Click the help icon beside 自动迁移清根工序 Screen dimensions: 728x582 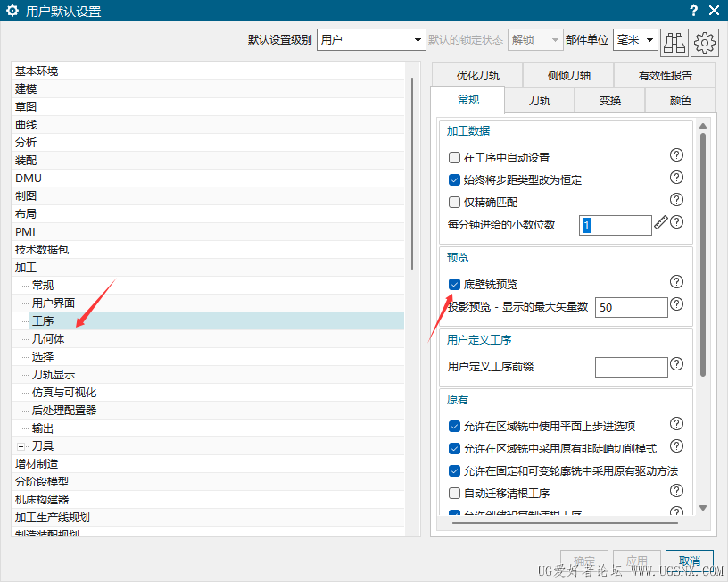point(676,492)
